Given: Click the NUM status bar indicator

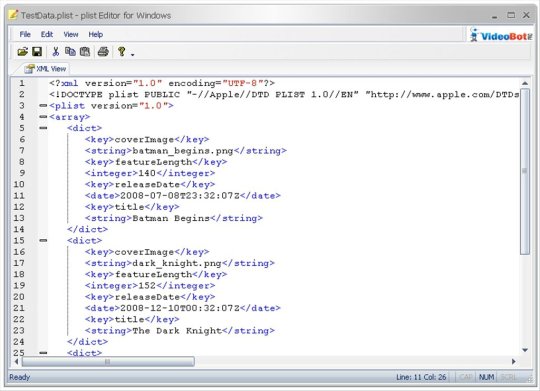Looking at the screenshot, I should 486,377.
